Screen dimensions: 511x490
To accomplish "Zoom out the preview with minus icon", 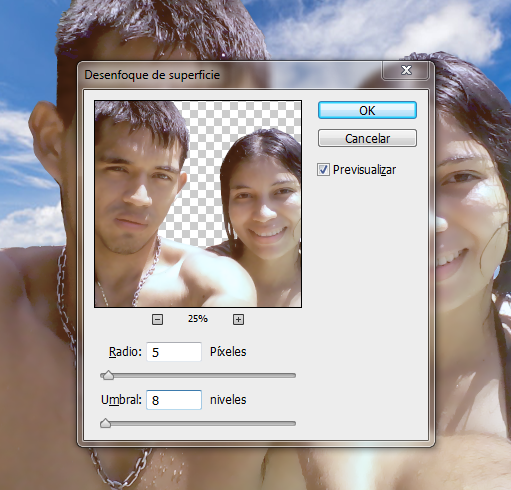I will [157, 319].
